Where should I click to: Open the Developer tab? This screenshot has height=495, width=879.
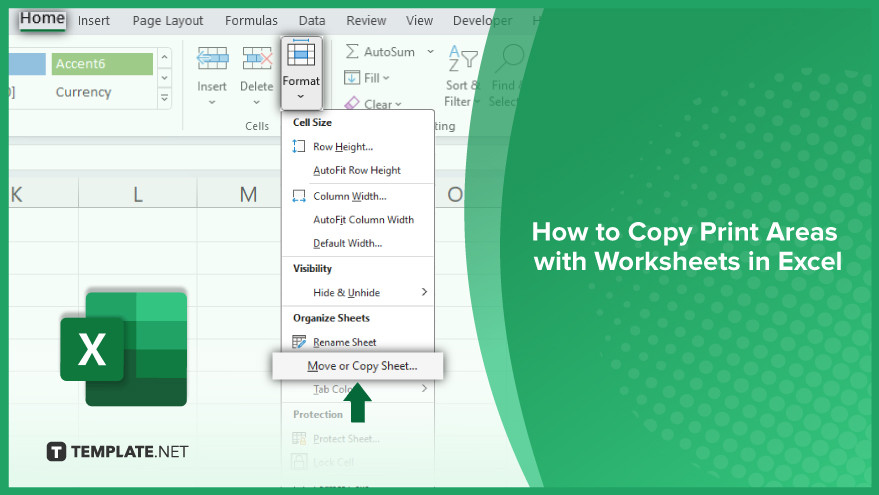point(482,21)
